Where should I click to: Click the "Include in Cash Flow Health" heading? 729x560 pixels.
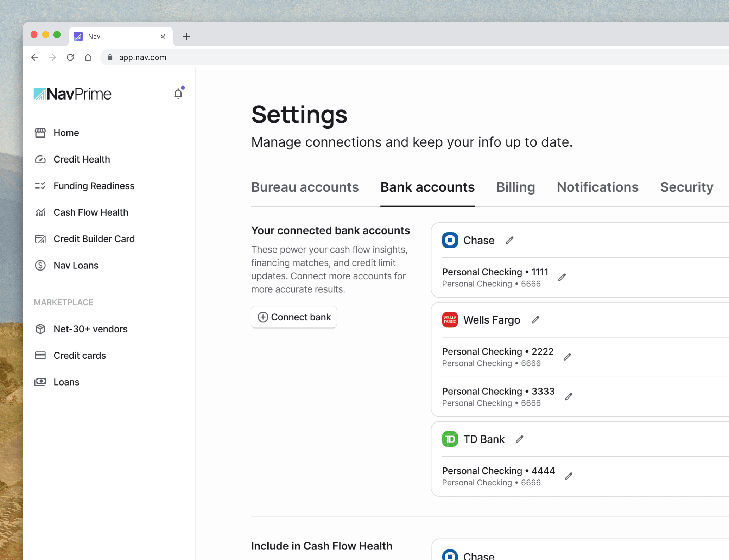(322, 546)
